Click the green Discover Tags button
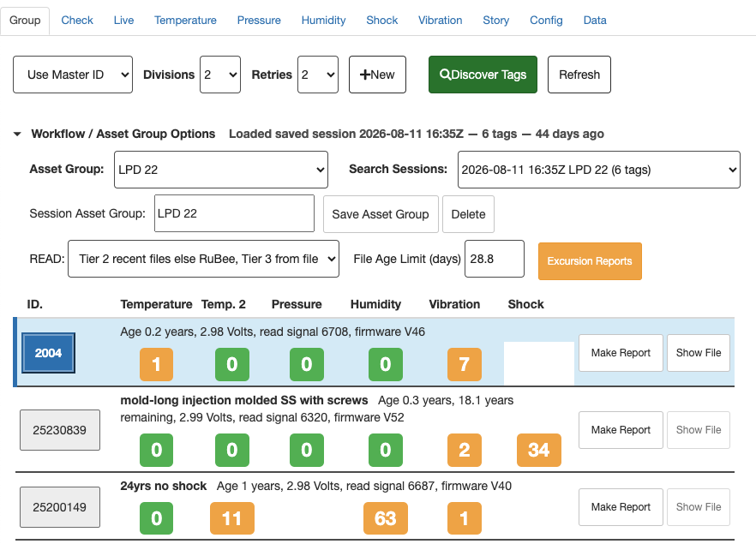Viewport: 756px width, 544px height. point(483,75)
